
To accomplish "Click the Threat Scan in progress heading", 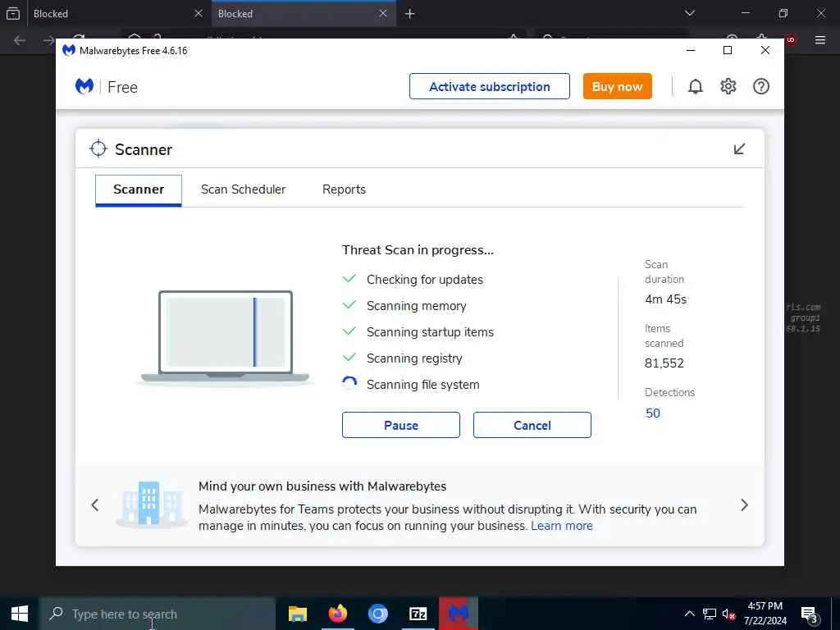I will click(418, 250).
